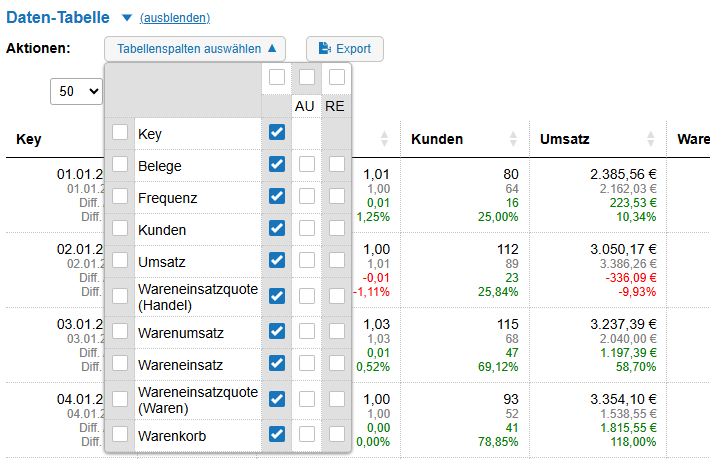Tick the AU checkbox in the Umsatz row
Screen dimensions: 710x460
click(x=307, y=262)
